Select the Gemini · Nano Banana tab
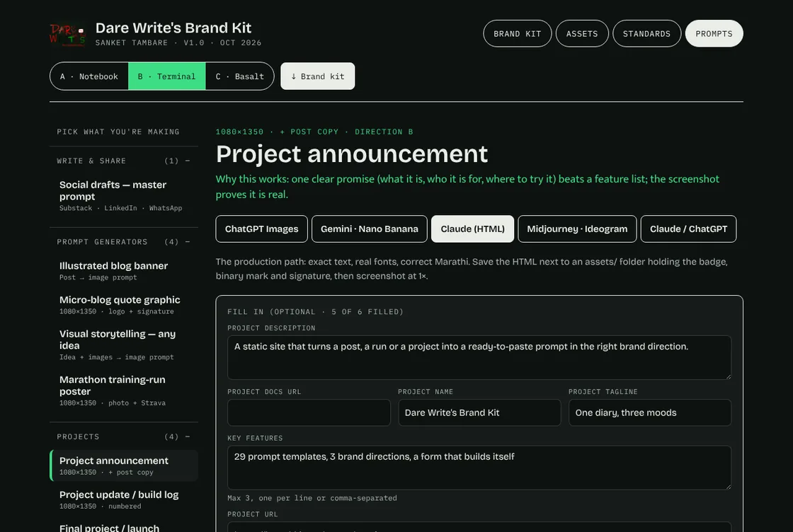 click(x=369, y=229)
